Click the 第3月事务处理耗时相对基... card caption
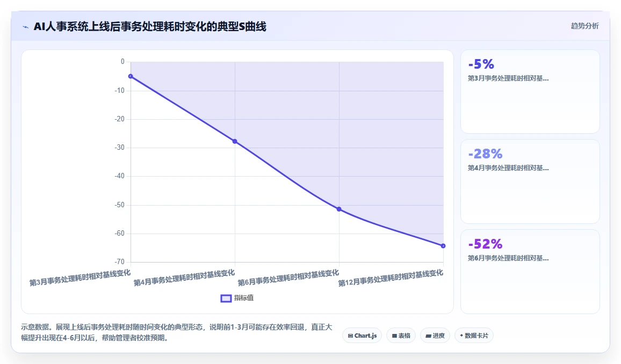The height and width of the screenshot is (364, 621). tap(508, 78)
